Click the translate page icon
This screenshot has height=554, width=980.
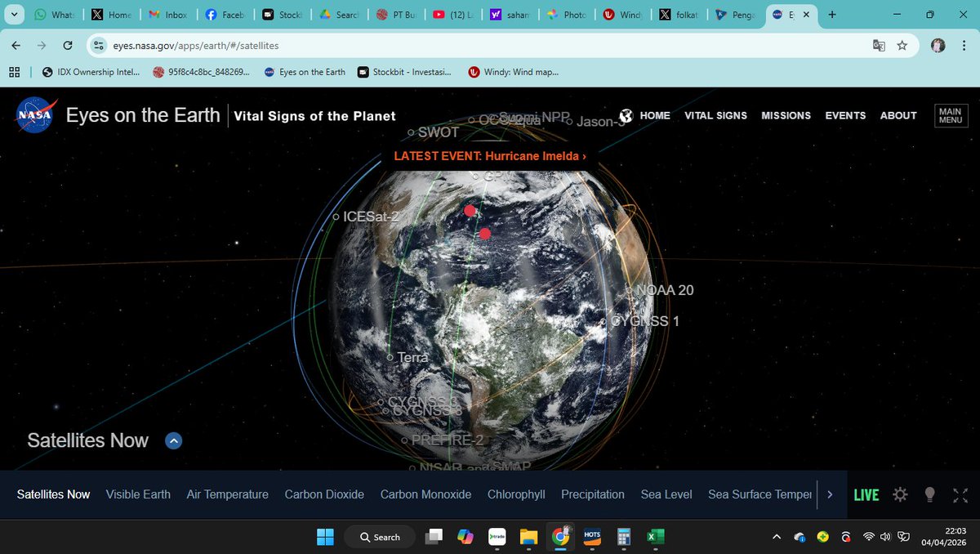point(879,46)
